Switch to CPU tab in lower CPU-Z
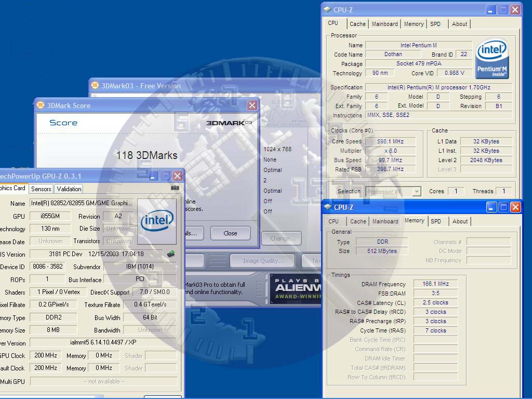Viewport: 532px width, 399px height. [x=334, y=221]
